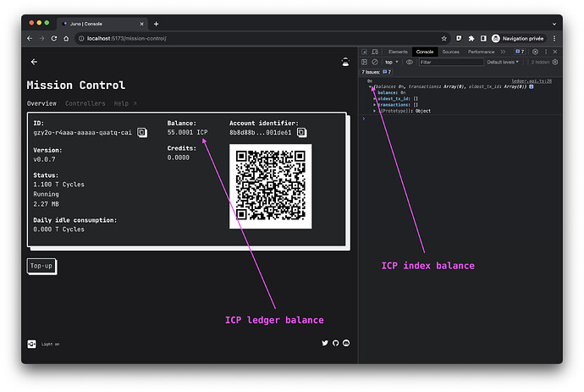Select the Overview tab
This screenshot has height=392, width=584.
41,103
